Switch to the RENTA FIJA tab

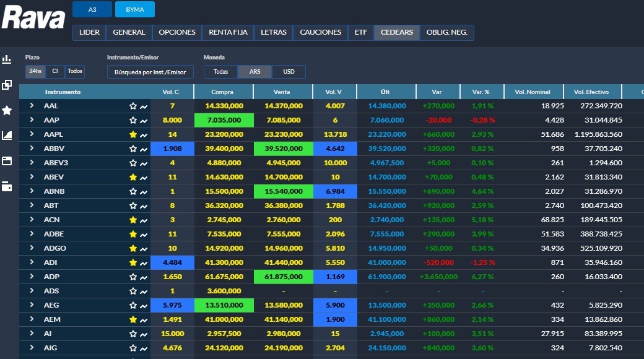(x=228, y=32)
